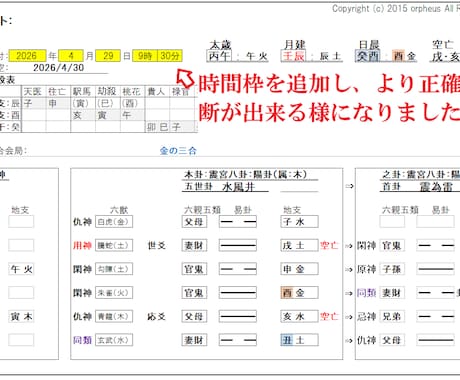Click the 之卦 父母 cell in 仇神 row
The width and height of the screenshot is (460, 380).
[x=392, y=340]
